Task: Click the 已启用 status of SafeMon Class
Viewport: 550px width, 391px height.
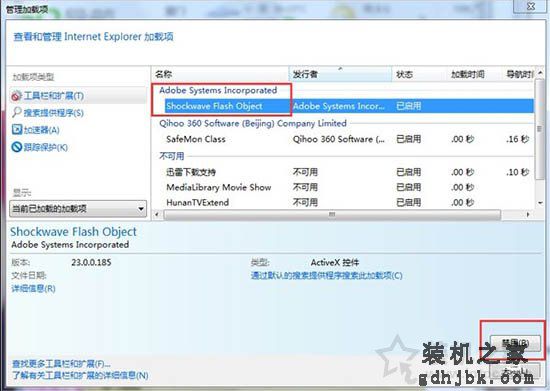Action: coord(408,139)
